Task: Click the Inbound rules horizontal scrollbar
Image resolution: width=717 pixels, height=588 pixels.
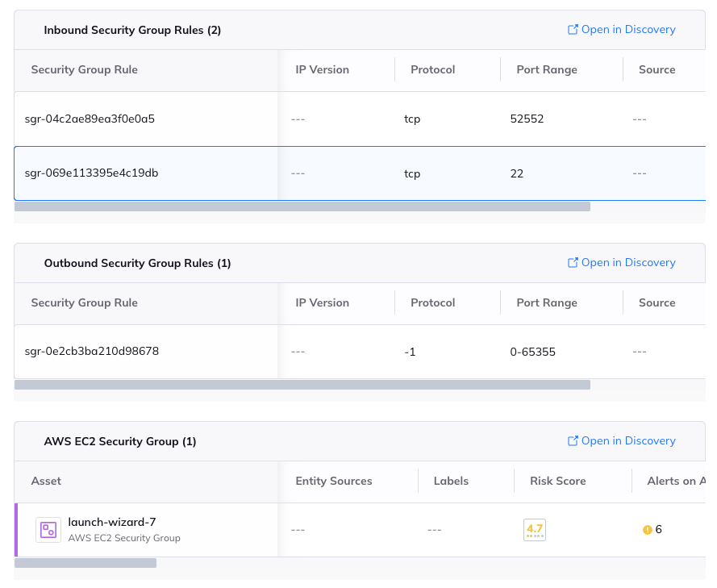Action: coord(302,206)
